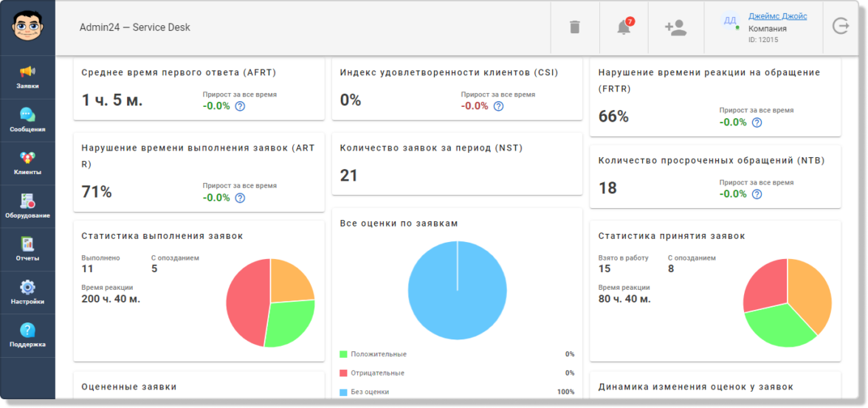This screenshot has height=408, width=868.
Task: Click help icon in ARTR card
Action: (240, 198)
